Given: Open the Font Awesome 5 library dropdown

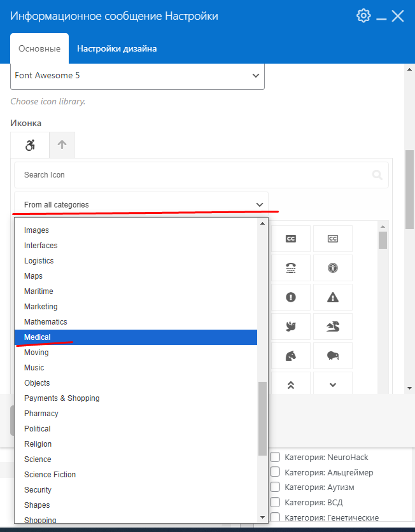Looking at the screenshot, I should [x=137, y=75].
